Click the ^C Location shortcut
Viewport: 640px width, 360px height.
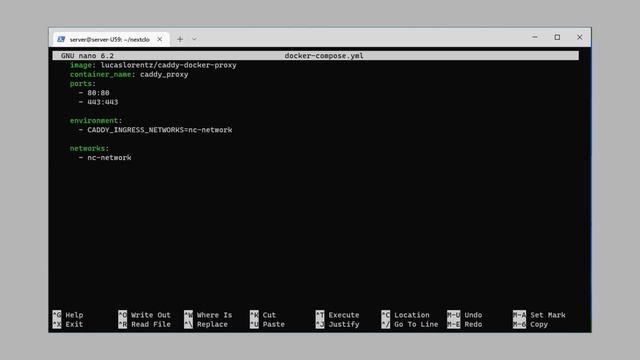click(406, 315)
